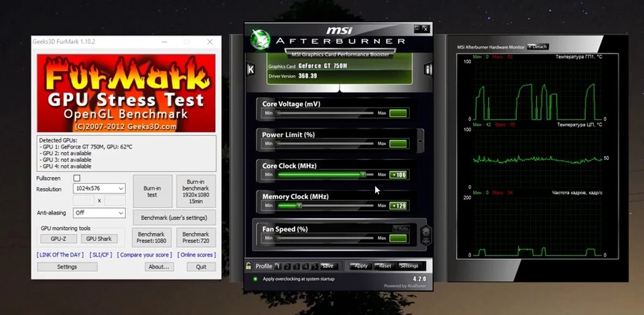Screen dimensions: 644x315
Task: Select profile slot 5 in Afterburner
Action: (315, 266)
